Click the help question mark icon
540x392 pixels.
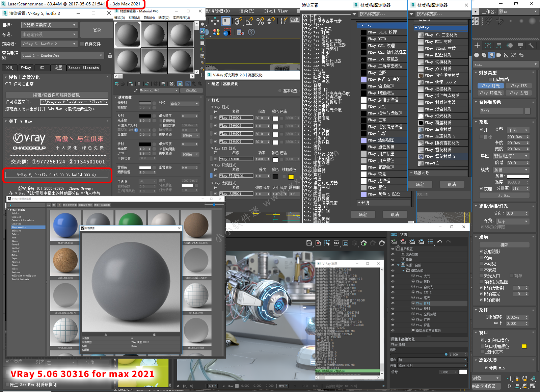(x=251, y=32)
